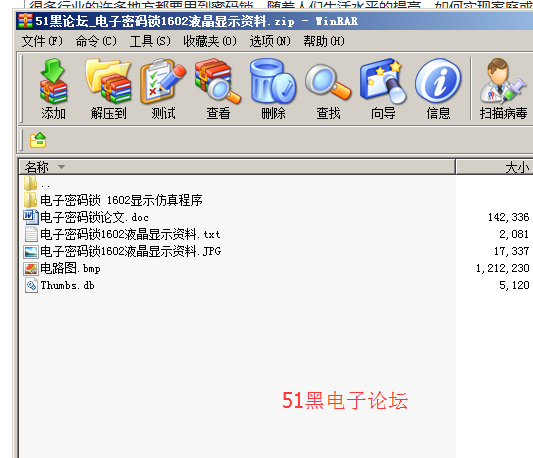This screenshot has width=533, height=458.
Task: Show archive Info (信息) icon
Action: (x=438, y=81)
